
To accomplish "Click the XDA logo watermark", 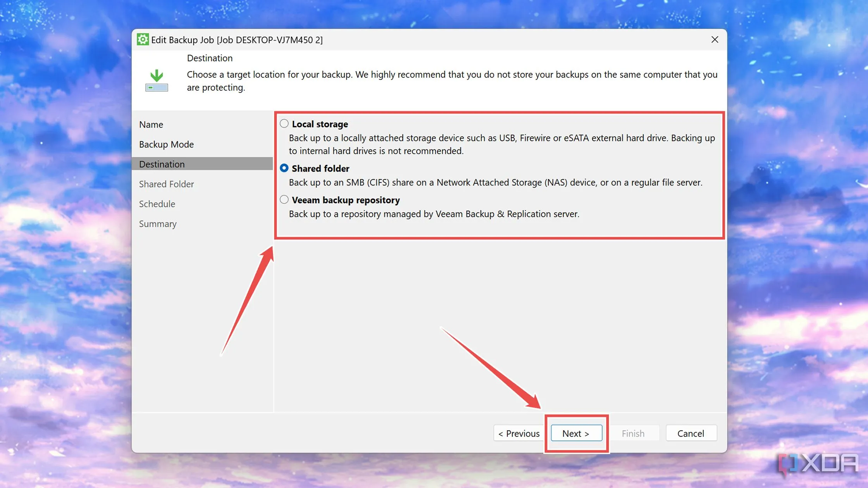I will pos(818,463).
